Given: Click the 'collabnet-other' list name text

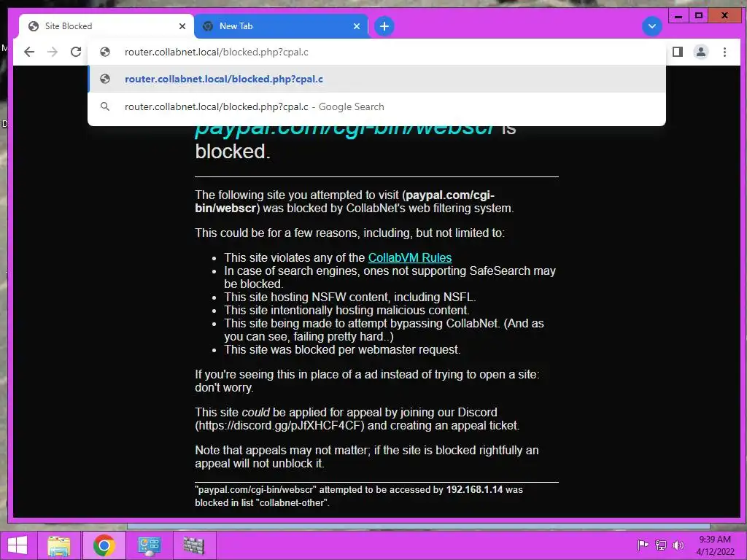Looking at the screenshot, I should click(293, 502).
